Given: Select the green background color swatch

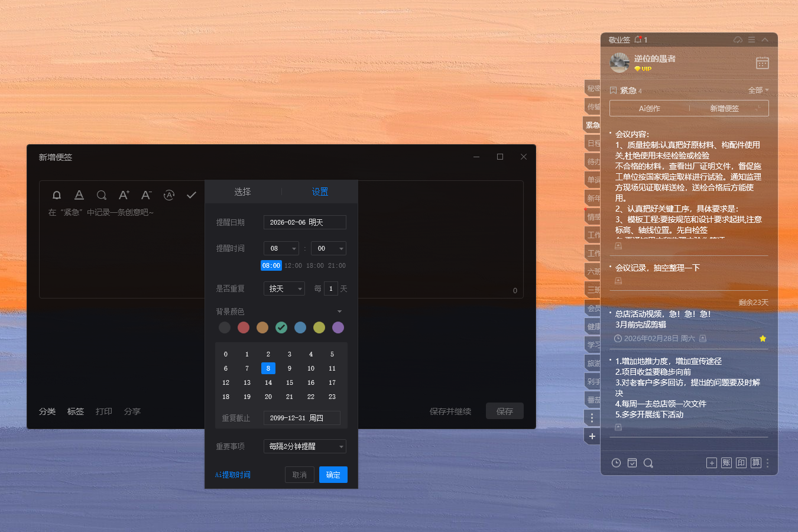Looking at the screenshot, I should [281, 327].
